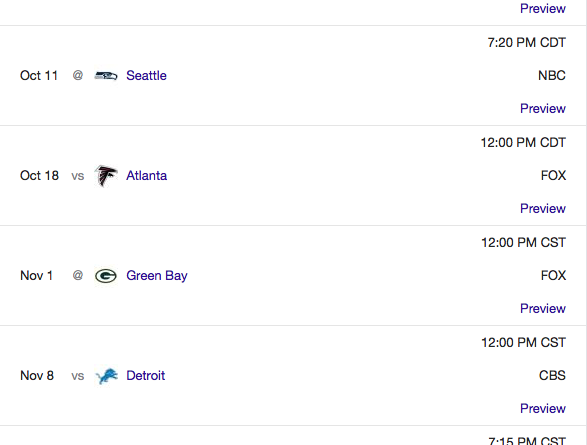Open the Green Bay team link

157,276
